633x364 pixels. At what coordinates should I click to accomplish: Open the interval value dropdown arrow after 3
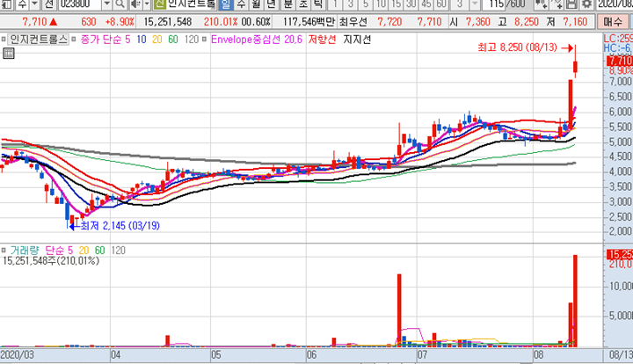[475, 4]
